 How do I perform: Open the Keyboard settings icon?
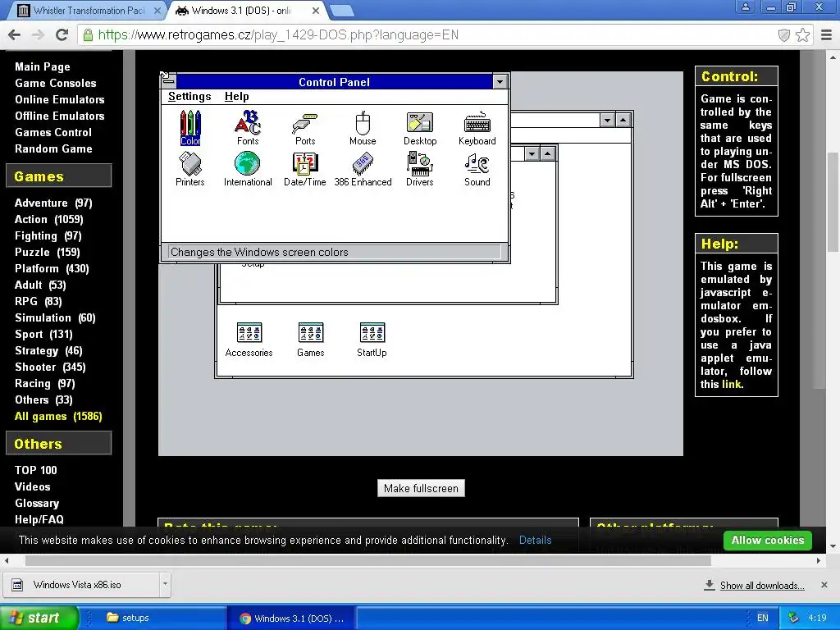click(x=477, y=127)
